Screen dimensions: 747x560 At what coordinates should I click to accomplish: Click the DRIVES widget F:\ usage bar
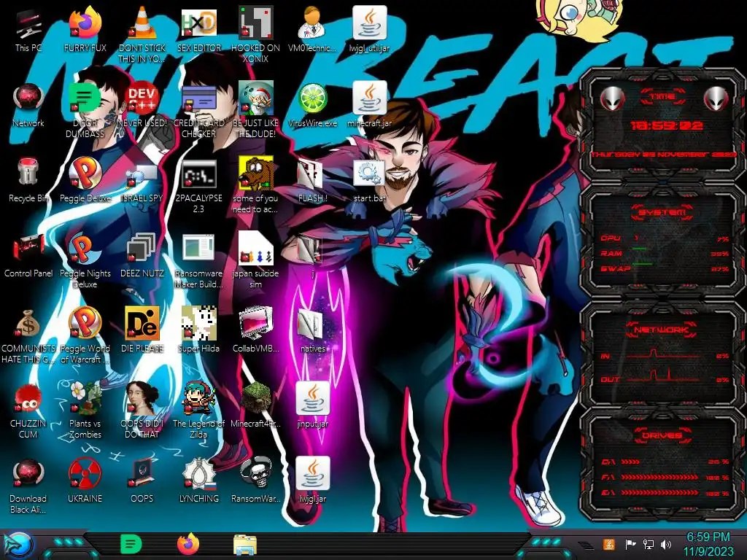pyautogui.click(x=659, y=477)
